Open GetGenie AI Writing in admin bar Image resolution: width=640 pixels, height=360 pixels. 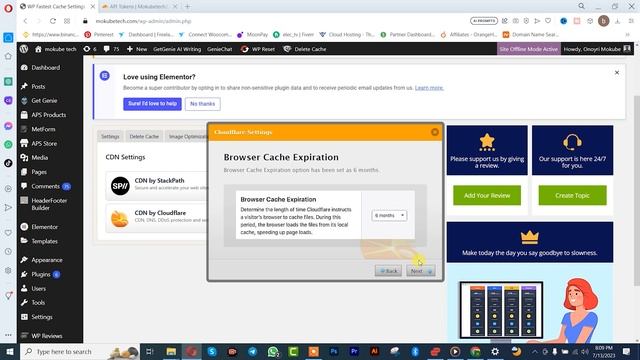[x=177, y=49]
